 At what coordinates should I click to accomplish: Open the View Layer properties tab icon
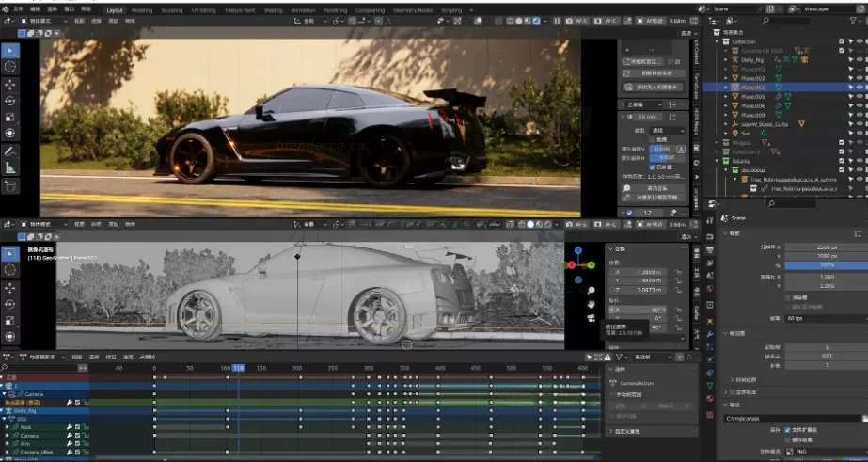(710, 262)
